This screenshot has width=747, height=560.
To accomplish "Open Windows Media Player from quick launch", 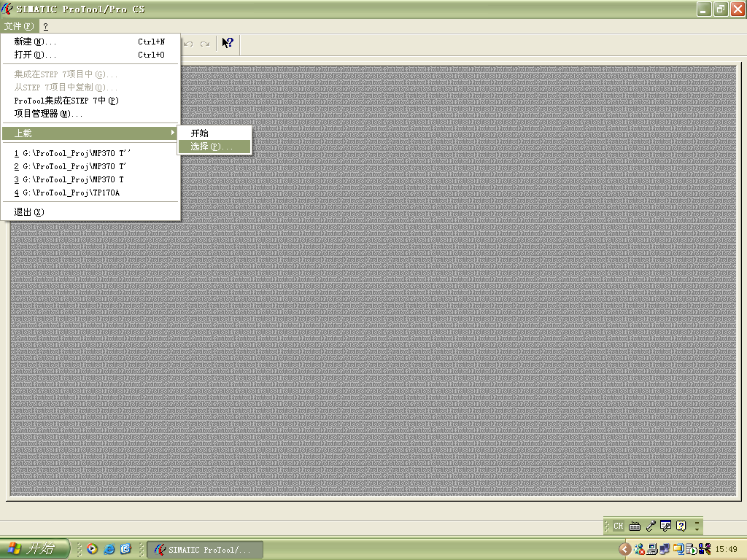I will click(92, 549).
